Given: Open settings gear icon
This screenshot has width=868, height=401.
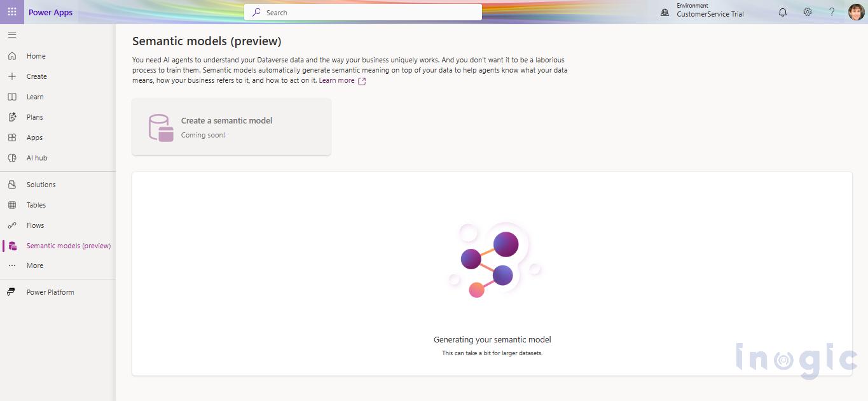Looking at the screenshot, I should pyautogui.click(x=808, y=12).
